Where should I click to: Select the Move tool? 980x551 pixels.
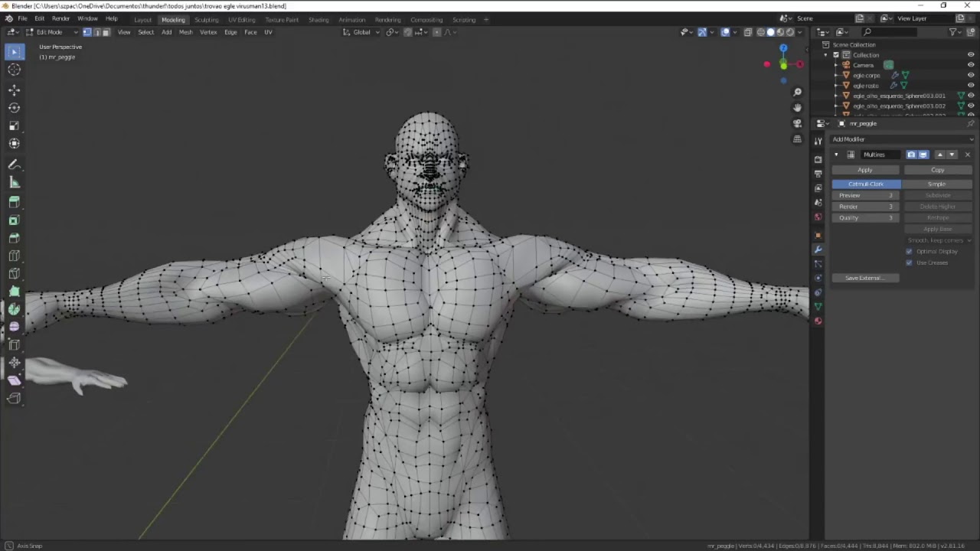(x=14, y=90)
